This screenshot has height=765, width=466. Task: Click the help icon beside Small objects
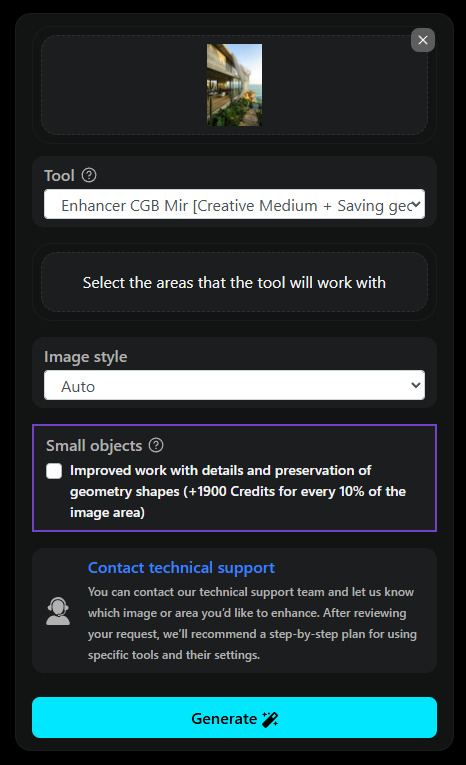(156, 445)
